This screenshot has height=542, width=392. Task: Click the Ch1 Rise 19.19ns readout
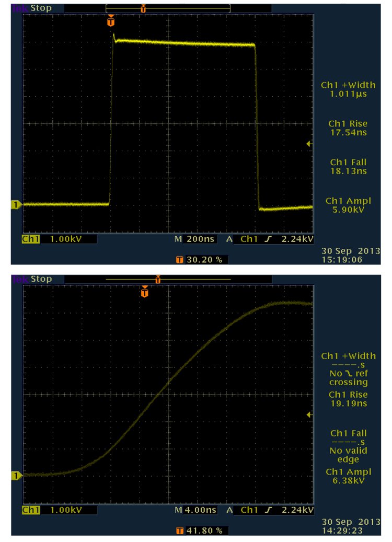(348, 399)
